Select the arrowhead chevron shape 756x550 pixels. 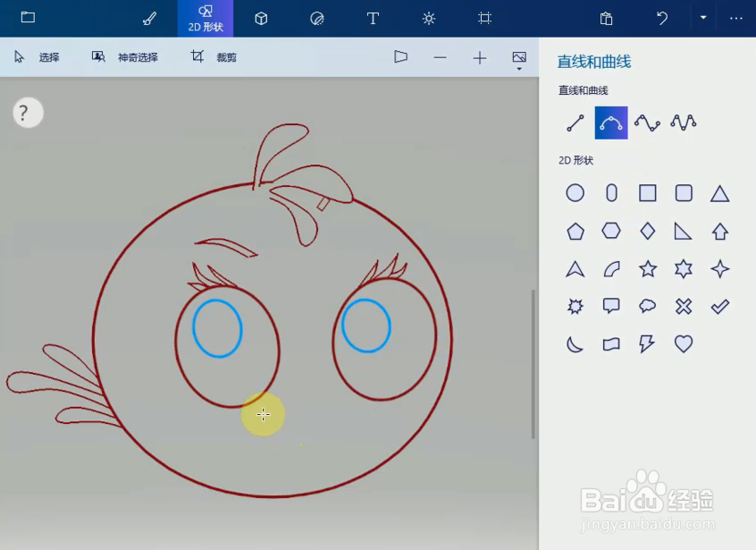click(x=575, y=268)
